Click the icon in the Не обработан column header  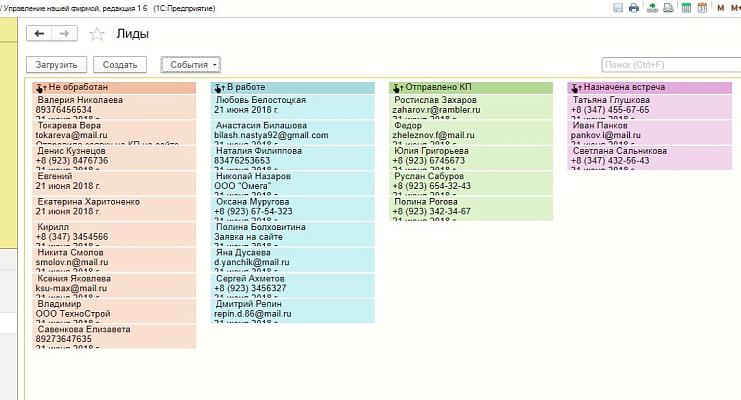[40, 88]
